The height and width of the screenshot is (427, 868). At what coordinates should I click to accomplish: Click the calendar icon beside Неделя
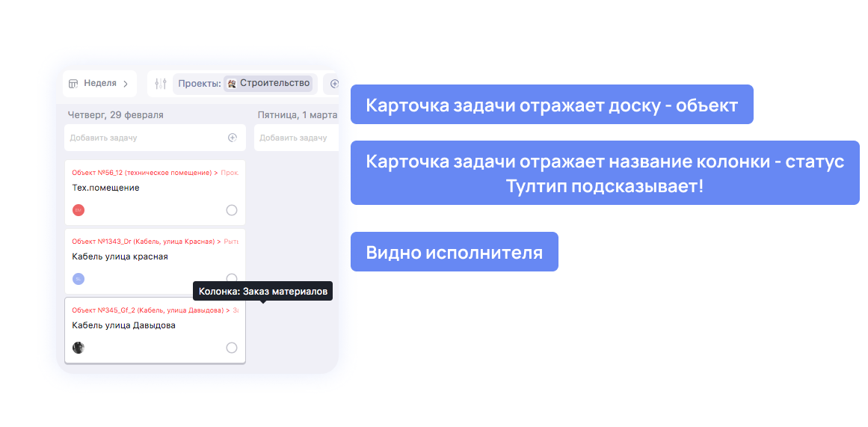click(74, 84)
